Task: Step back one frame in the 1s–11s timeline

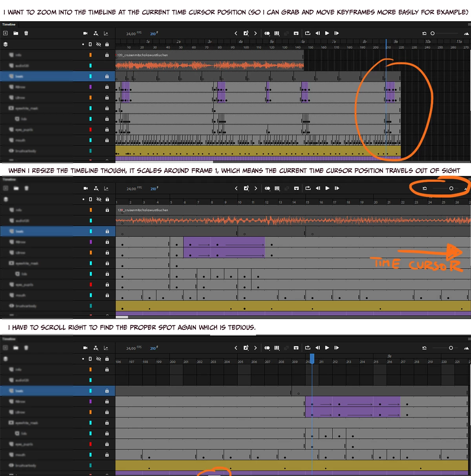Action: pos(318,33)
